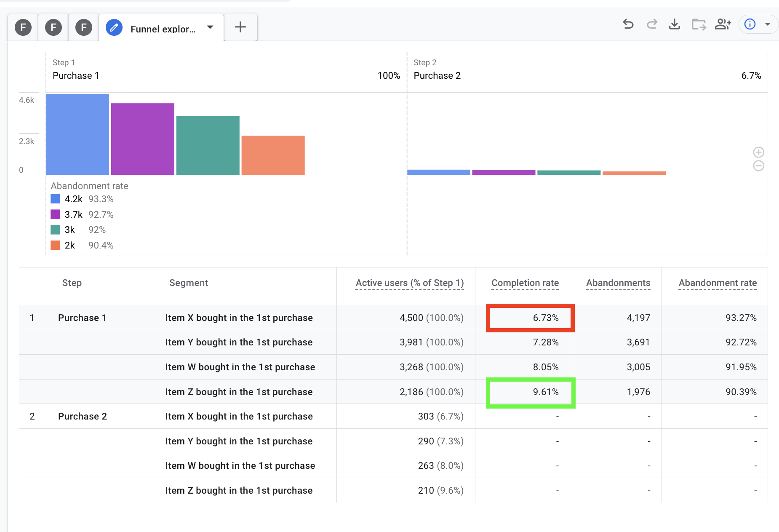Add a new exploration tab
The width and height of the screenshot is (779, 532).
pyautogui.click(x=240, y=27)
